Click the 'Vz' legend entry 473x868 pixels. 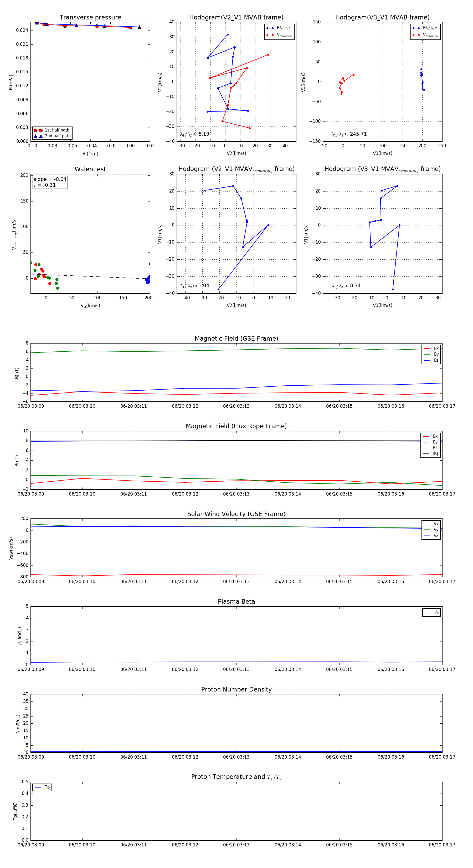431,536
